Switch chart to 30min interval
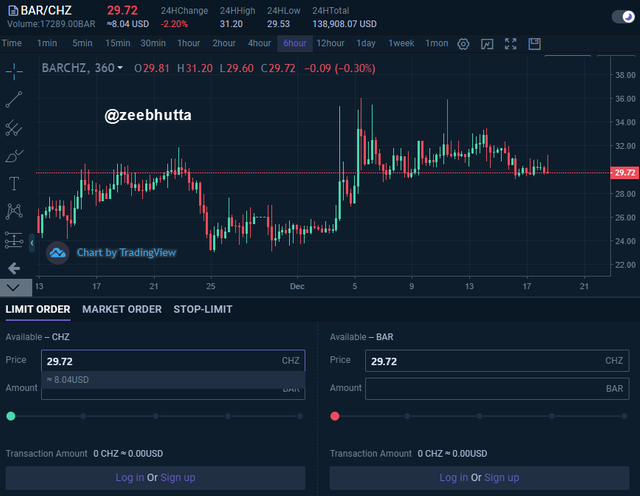640x496 pixels. pos(153,43)
